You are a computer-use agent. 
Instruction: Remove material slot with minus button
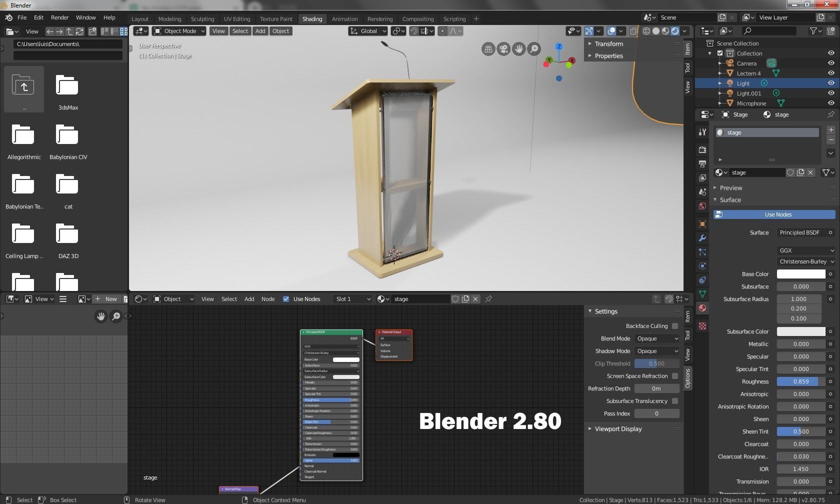tap(831, 140)
